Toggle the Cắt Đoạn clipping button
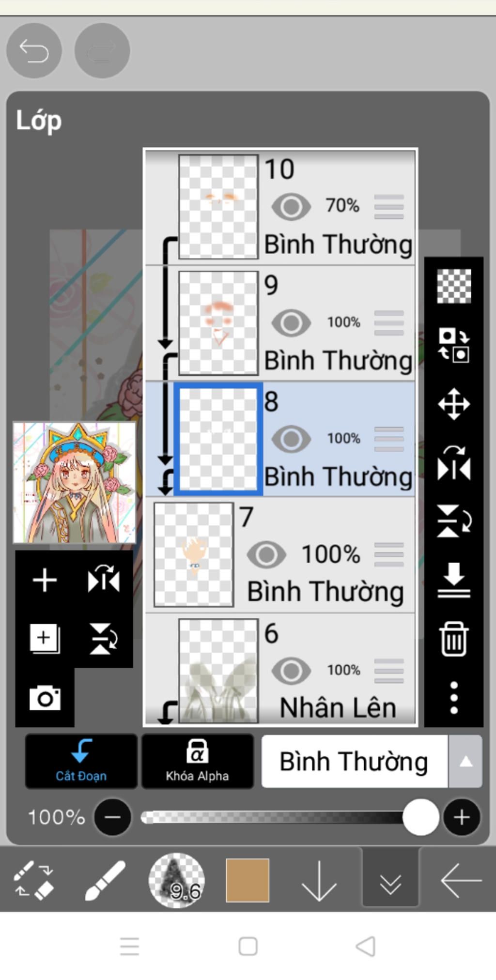Image resolution: width=496 pixels, height=980 pixels. (x=81, y=761)
